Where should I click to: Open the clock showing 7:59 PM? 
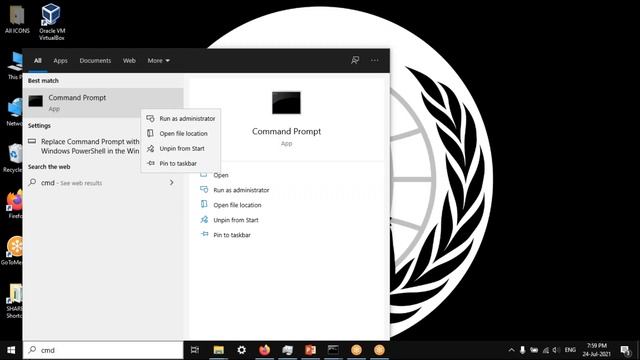click(596, 350)
